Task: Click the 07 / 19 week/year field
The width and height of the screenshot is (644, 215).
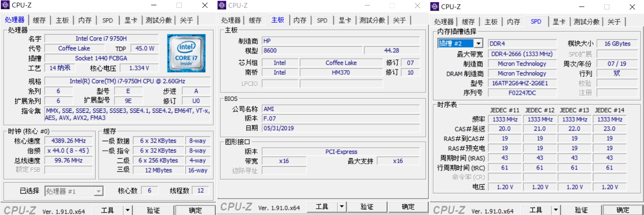Action: pyautogui.click(x=617, y=63)
